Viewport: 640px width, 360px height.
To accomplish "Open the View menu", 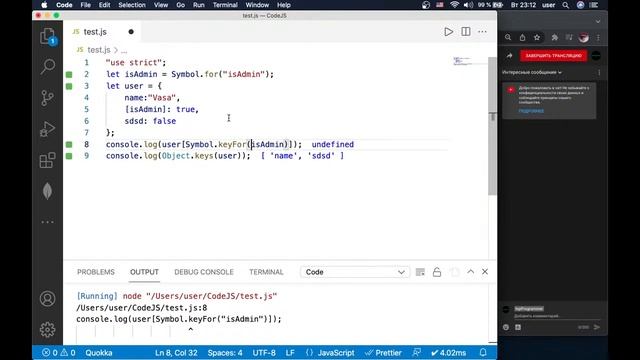I will pyautogui.click(x=161, y=5).
